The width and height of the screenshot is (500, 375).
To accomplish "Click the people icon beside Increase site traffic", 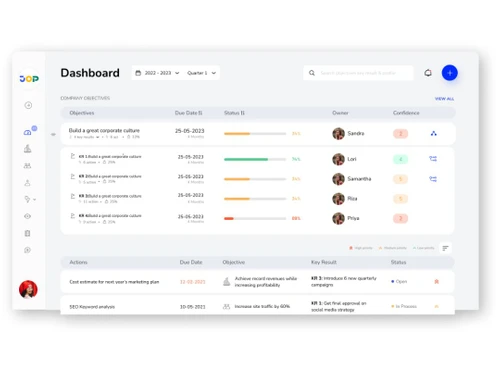I will coord(226,306).
